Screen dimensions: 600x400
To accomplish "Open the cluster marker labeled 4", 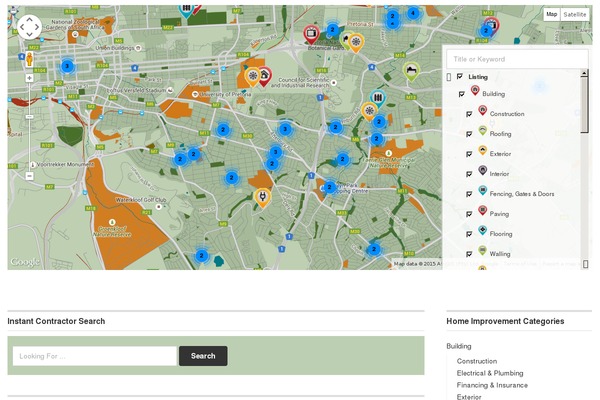I will pos(412,13).
